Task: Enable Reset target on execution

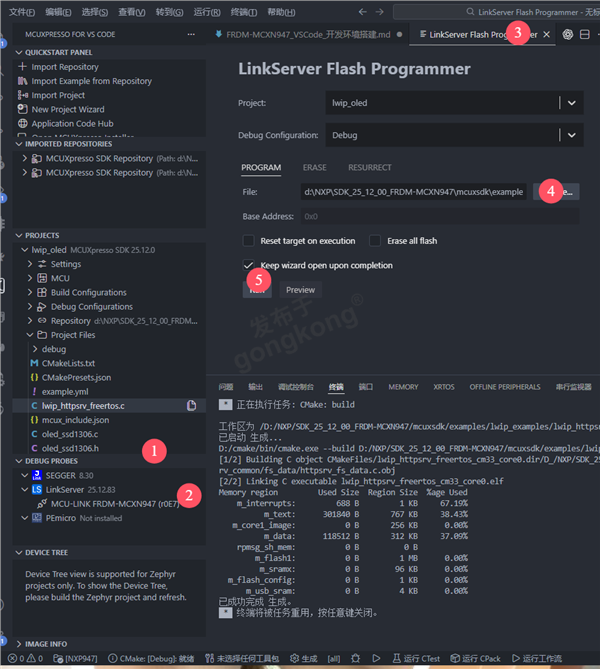Action: (248, 241)
